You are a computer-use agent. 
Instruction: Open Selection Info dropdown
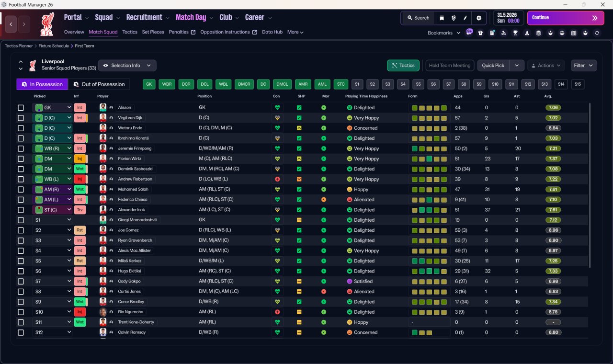pyautogui.click(x=127, y=66)
